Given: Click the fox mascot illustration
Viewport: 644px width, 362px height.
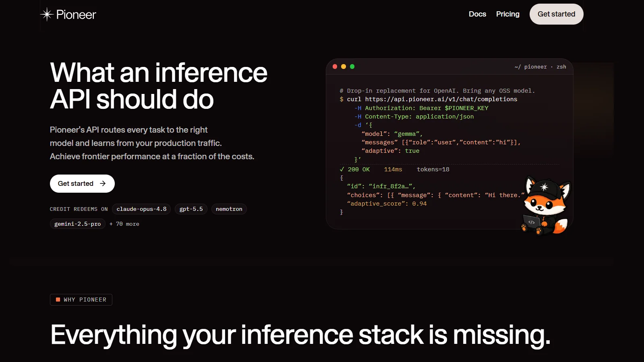Looking at the screenshot, I should click(x=546, y=206).
